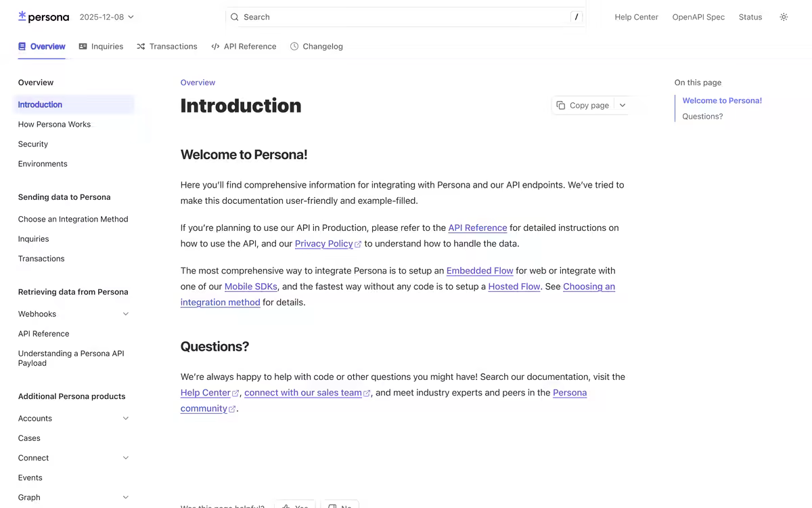Click the Overview book icon

coord(22,47)
